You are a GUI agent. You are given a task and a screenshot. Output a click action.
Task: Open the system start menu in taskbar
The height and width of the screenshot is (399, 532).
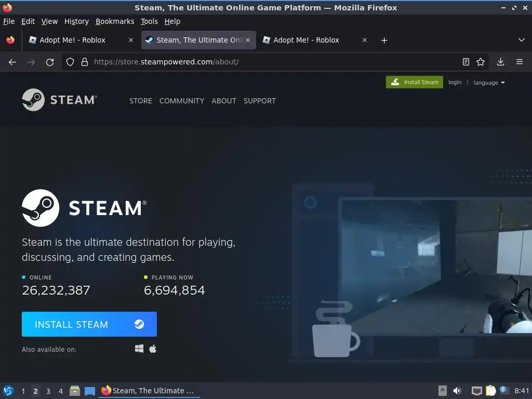click(8, 391)
